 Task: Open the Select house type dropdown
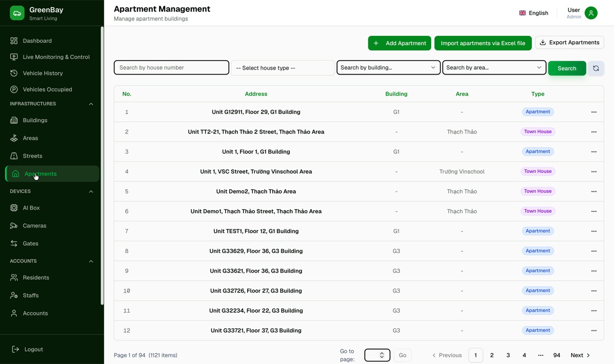coord(282,68)
